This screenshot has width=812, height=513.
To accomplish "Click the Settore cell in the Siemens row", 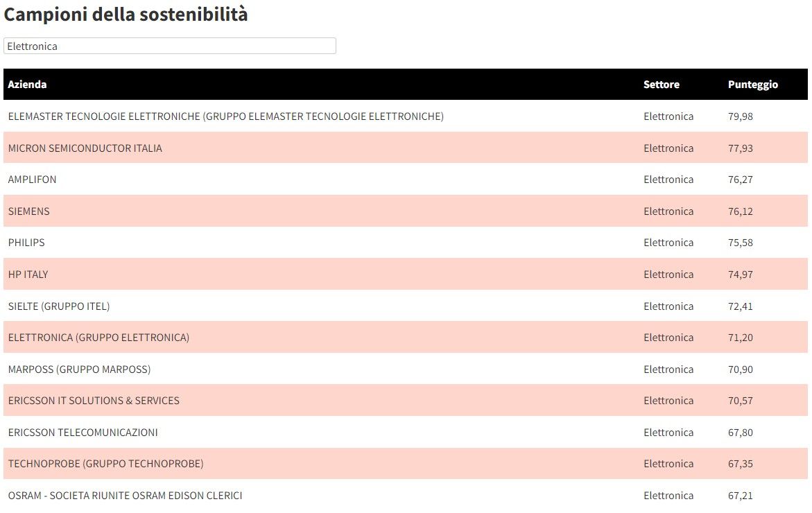I will (x=668, y=211).
